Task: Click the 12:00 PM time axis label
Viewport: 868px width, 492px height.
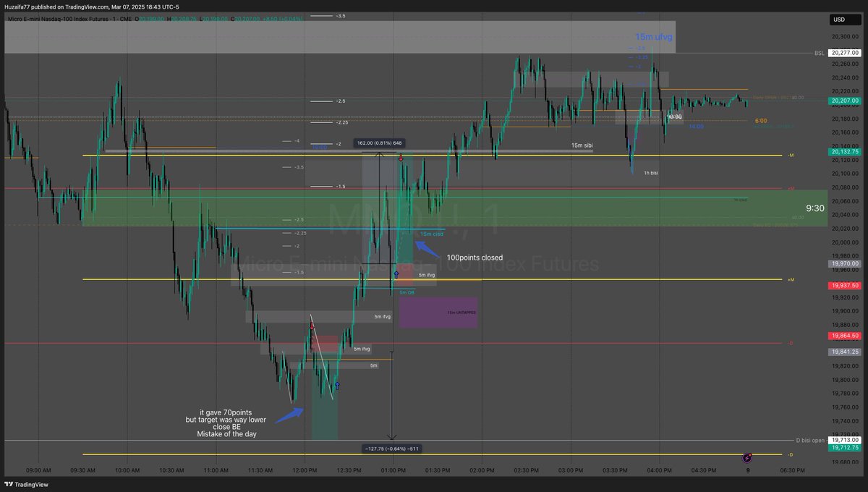Action: tap(305, 470)
